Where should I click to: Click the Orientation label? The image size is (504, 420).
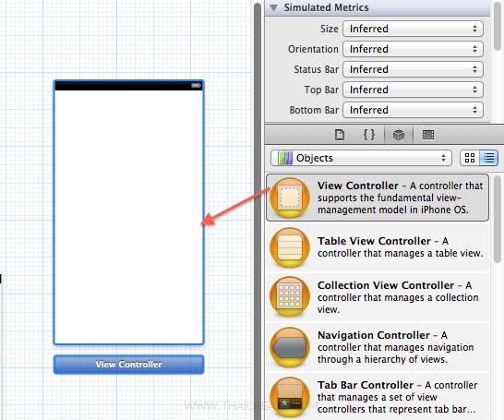click(x=313, y=49)
